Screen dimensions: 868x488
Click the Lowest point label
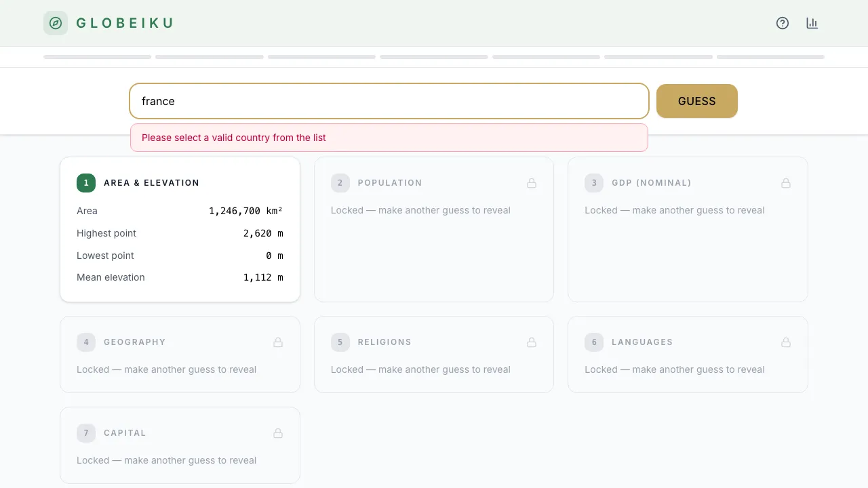pos(105,256)
